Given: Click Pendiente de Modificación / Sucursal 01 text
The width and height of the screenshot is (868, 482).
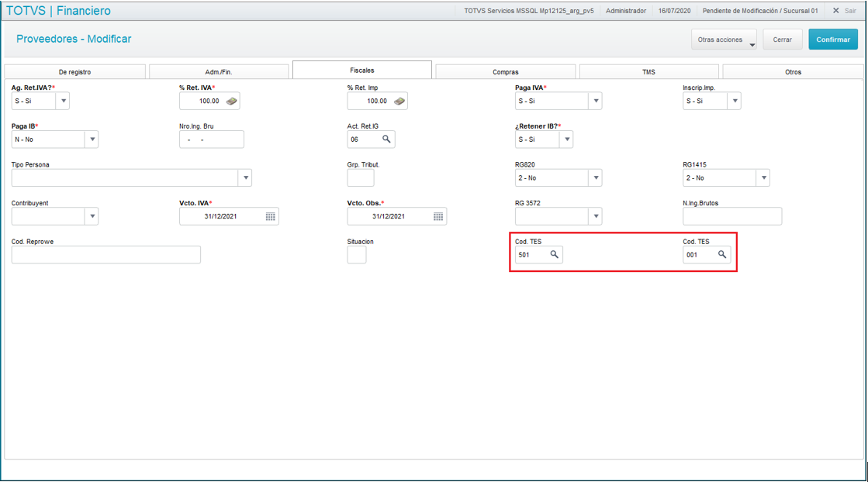Looking at the screenshot, I should tap(760, 11).
